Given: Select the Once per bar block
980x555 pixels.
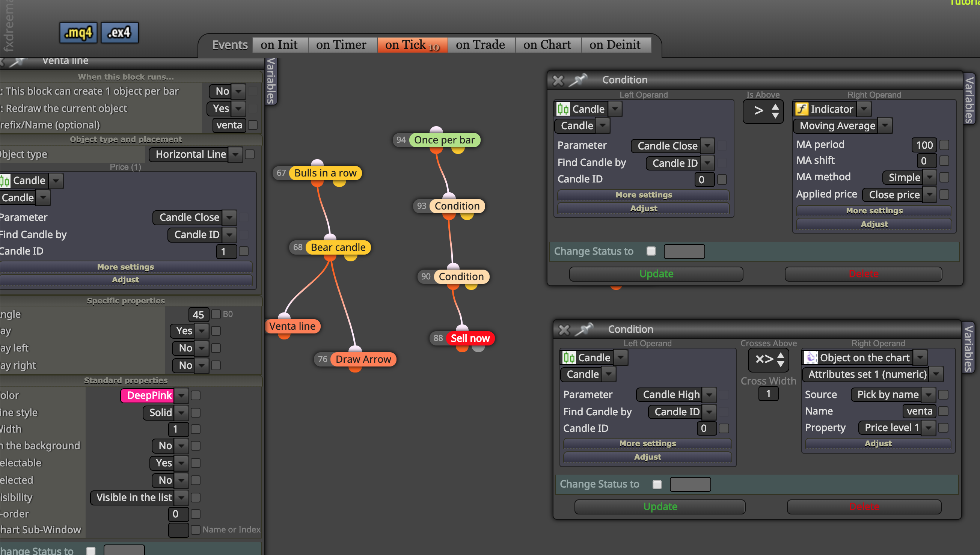Looking at the screenshot, I should pos(444,140).
